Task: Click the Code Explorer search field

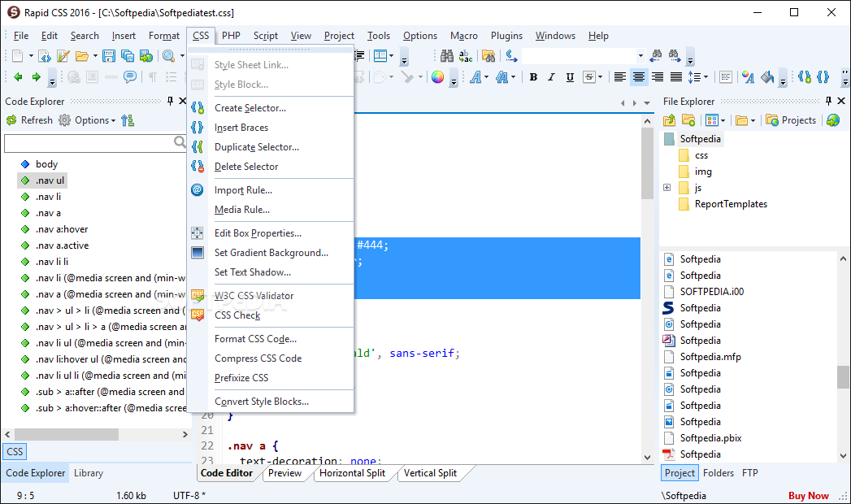Action: (89, 143)
